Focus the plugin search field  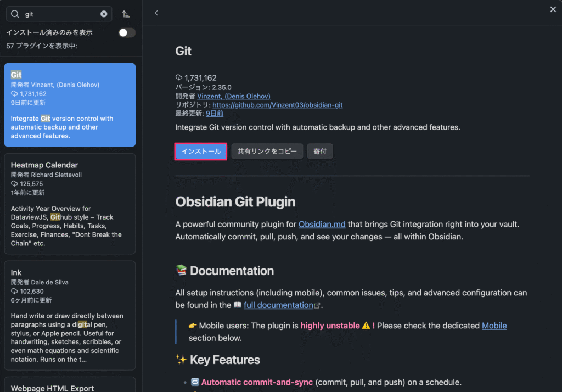(59, 14)
